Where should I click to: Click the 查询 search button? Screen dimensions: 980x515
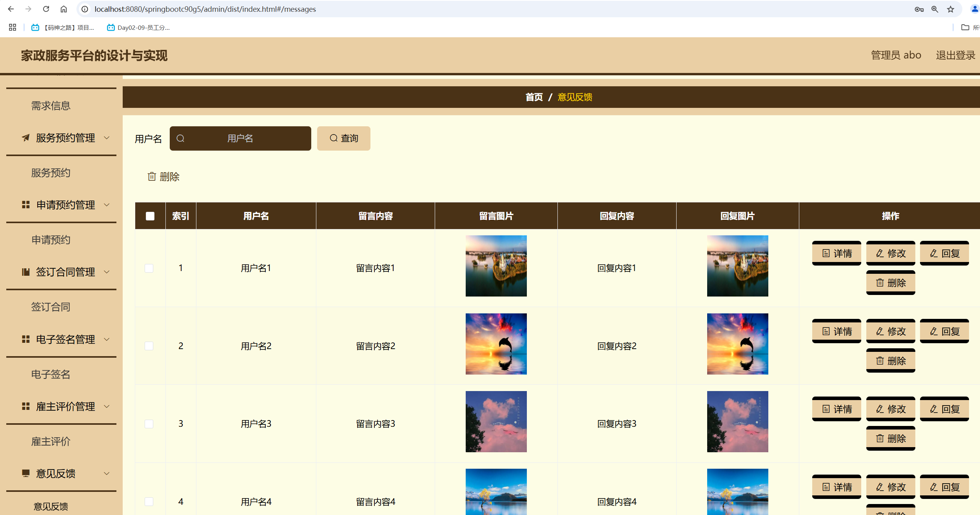pyautogui.click(x=344, y=138)
